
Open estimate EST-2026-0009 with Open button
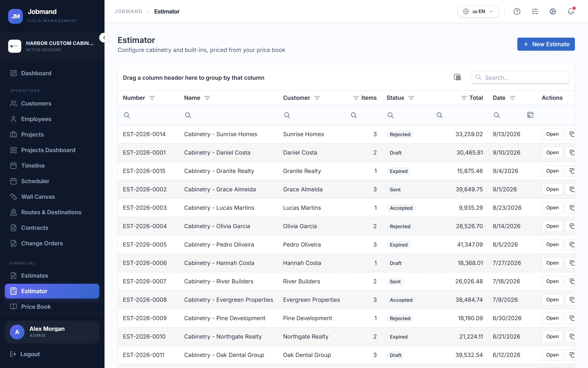click(x=552, y=318)
